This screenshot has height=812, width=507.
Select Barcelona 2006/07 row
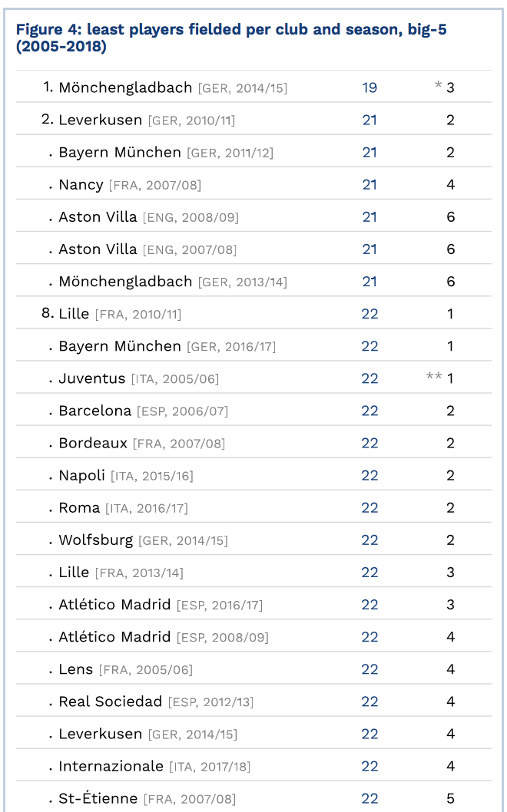[253, 411]
